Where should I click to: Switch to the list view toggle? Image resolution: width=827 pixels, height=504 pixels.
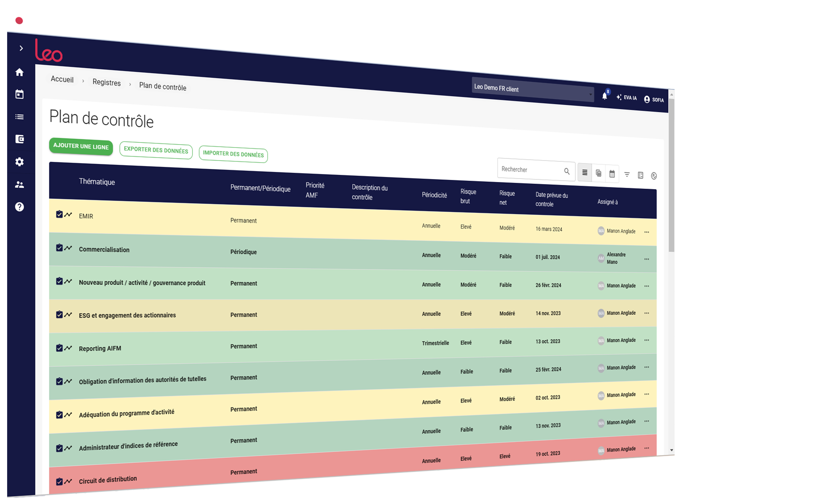(585, 172)
